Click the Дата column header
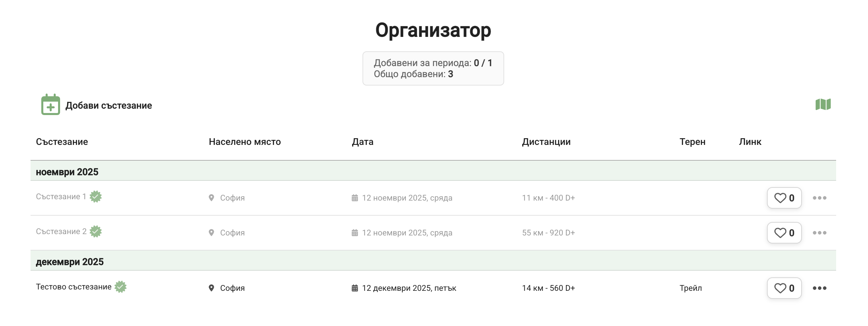868x326 pixels. click(x=363, y=142)
